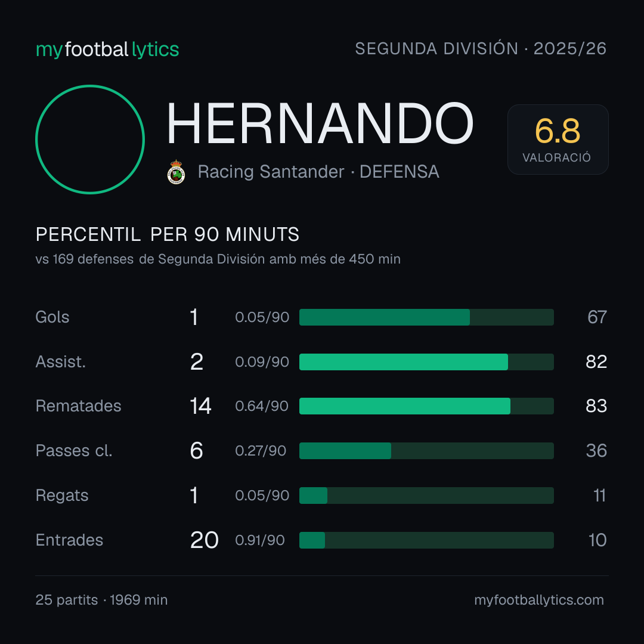Open the myfootballytics.com link
Viewport: 644px width, 644px height.
click(539, 600)
